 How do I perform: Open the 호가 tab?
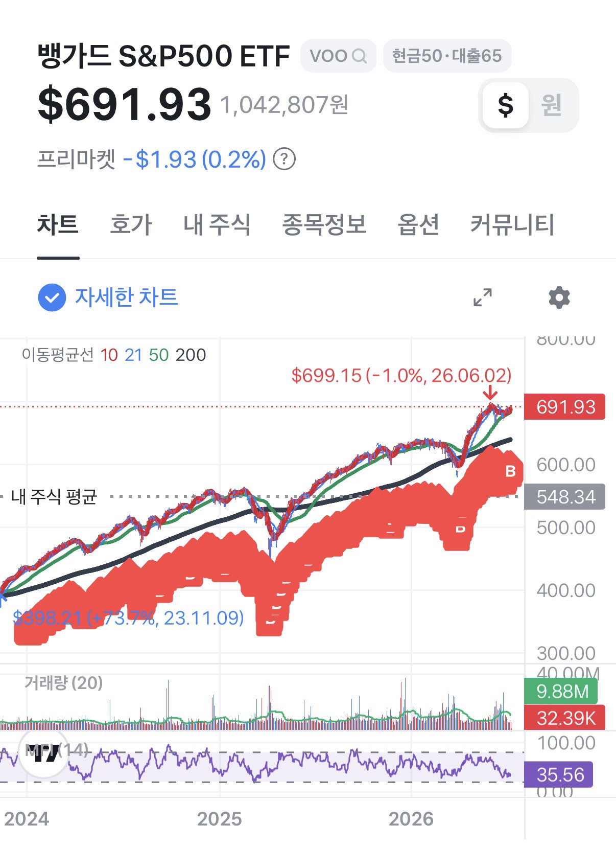(131, 224)
